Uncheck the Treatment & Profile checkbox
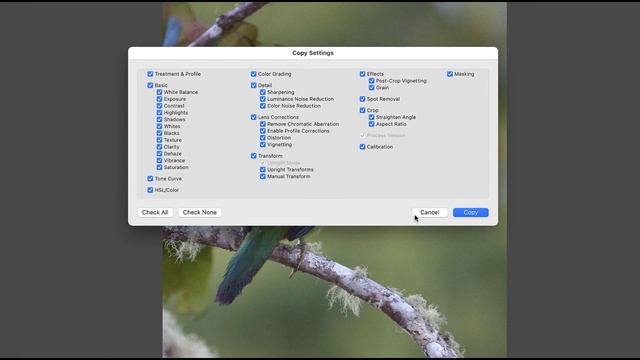This screenshot has width=640, height=360. 150,74
